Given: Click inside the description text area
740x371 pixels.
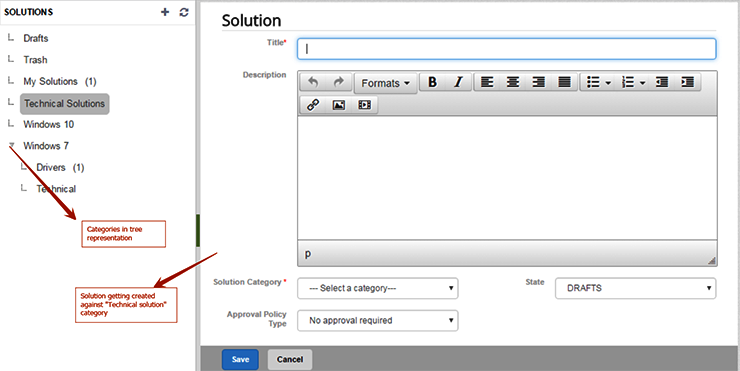Looking at the screenshot, I should click(x=507, y=178).
